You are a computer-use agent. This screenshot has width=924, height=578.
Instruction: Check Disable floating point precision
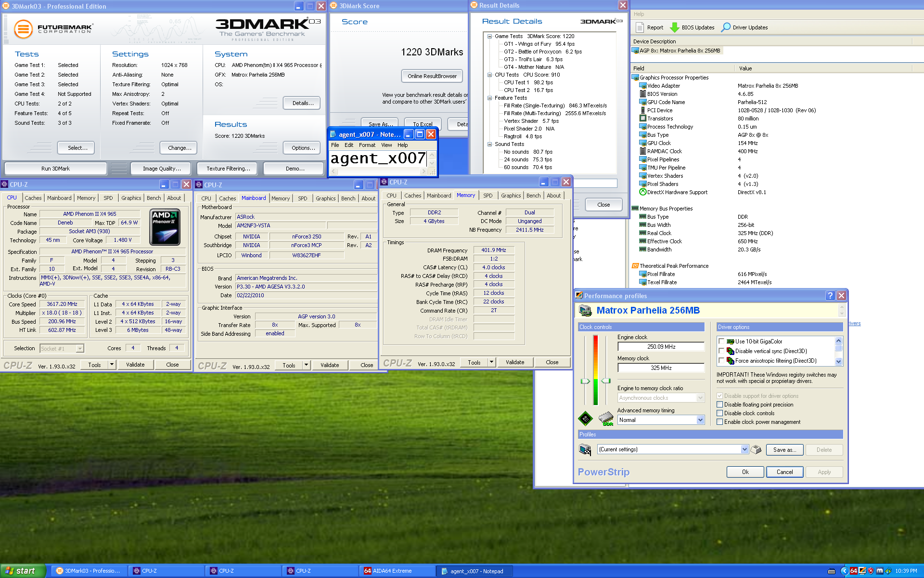pyautogui.click(x=720, y=405)
